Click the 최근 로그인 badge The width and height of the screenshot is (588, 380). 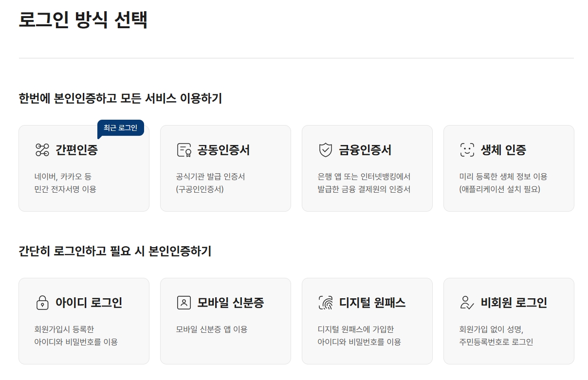click(x=122, y=127)
